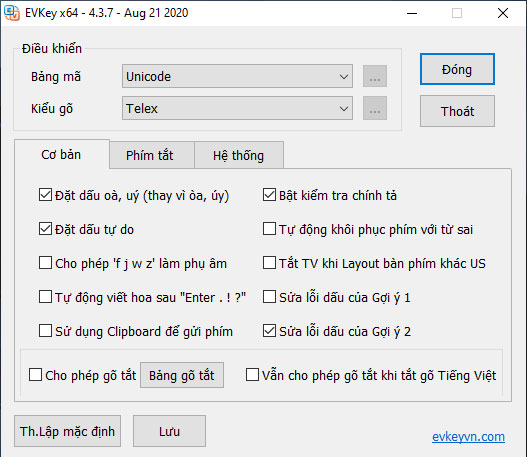Enable Tự động khôi phục phím với từ sai
This screenshot has width=527, height=457.
(269, 228)
